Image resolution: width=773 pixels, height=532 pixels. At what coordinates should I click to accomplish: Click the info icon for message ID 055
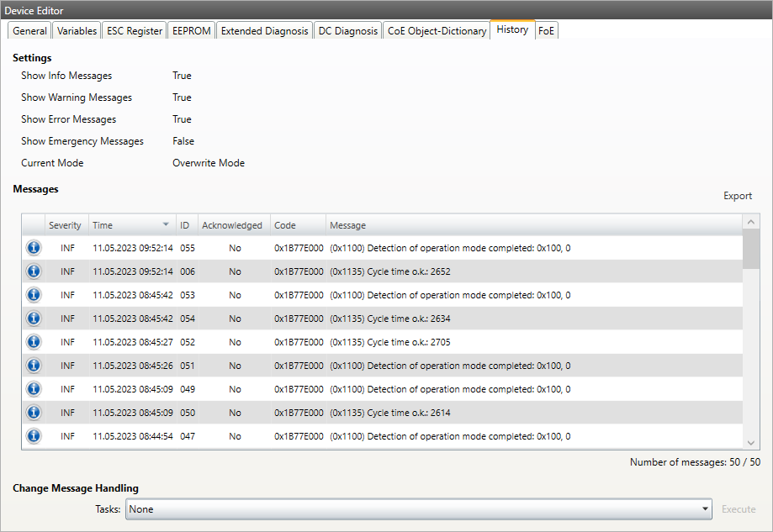34,248
